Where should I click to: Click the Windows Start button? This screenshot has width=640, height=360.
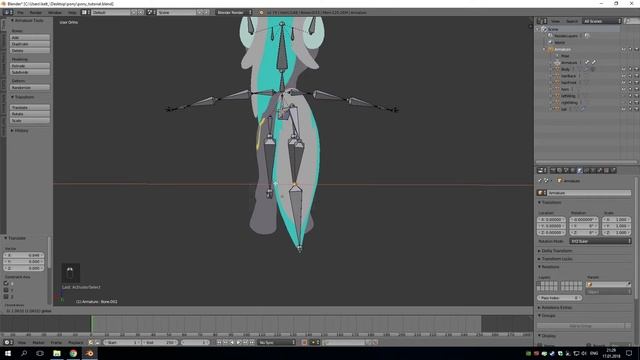8,353
